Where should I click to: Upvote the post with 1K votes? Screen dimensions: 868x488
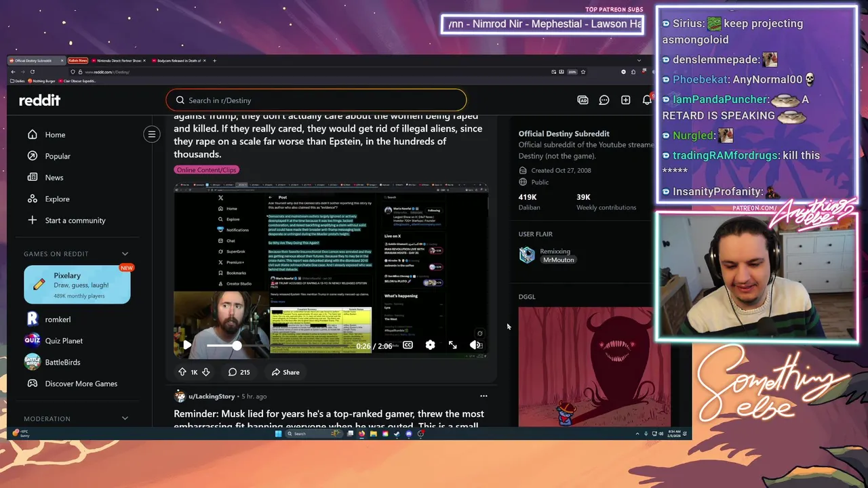(182, 372)
